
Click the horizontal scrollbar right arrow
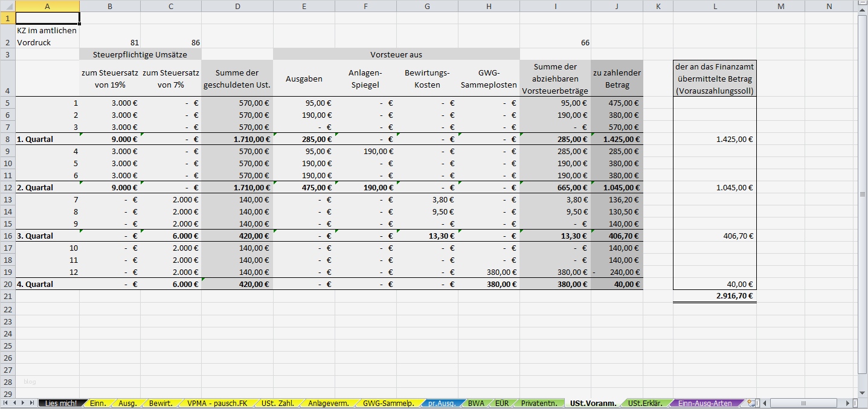(x=848, y=403)
